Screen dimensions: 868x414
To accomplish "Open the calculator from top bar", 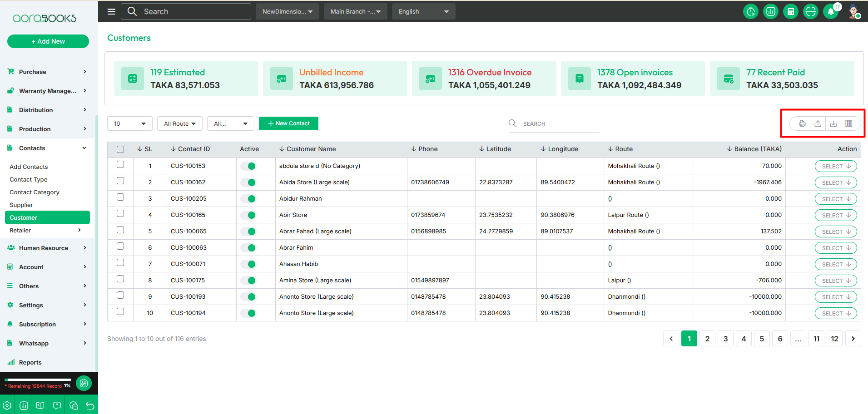I will [x=790, y=11].
